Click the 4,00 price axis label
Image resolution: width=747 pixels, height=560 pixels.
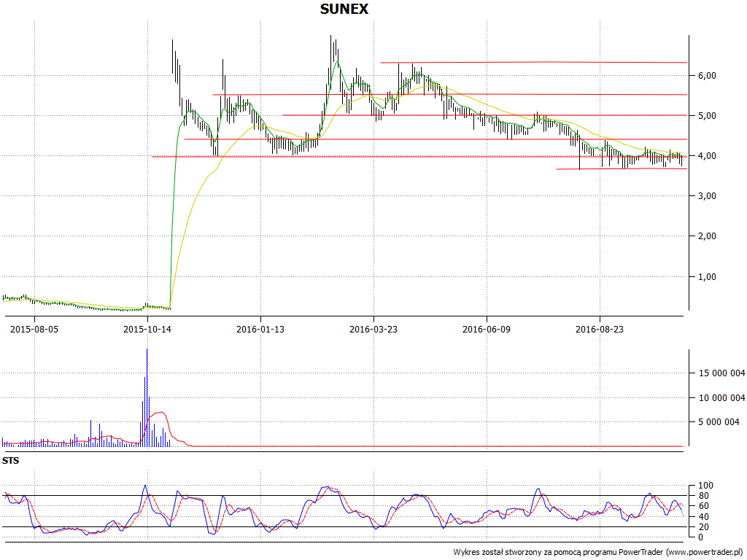pos(707,156)
